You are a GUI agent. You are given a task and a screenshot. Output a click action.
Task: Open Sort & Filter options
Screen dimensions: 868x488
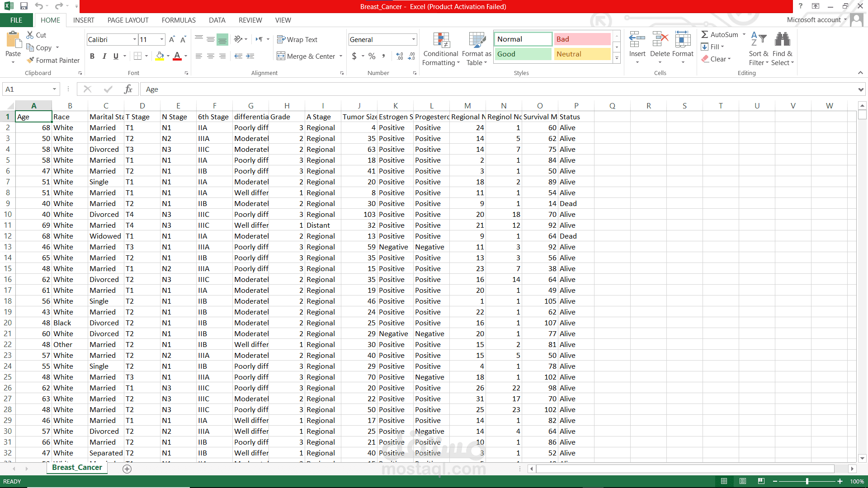758,48
